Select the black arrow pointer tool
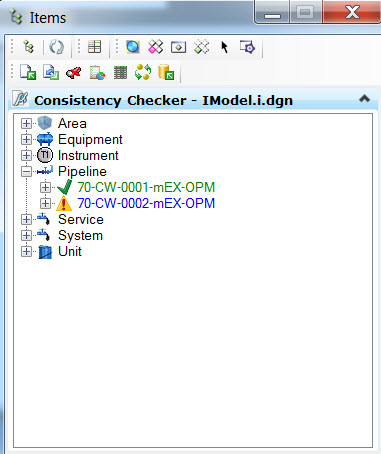Viewport: 381px width, 454px height. click(x=225, y=47)
